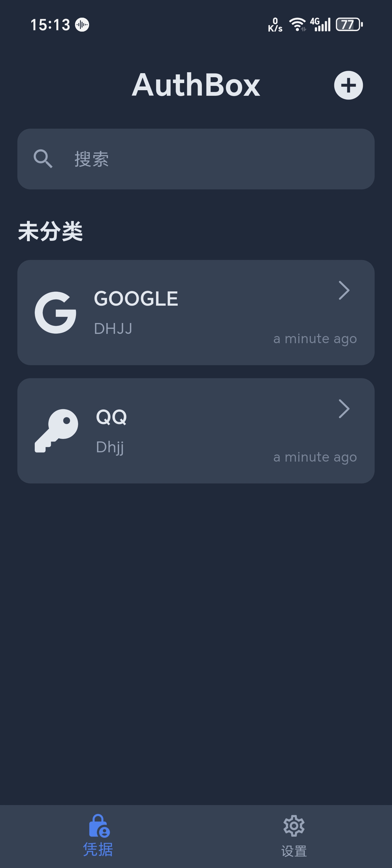This screenshot has height=868, width=392.
Task: Tap the plus icon to add credential
Action: [x=348, y=85]
